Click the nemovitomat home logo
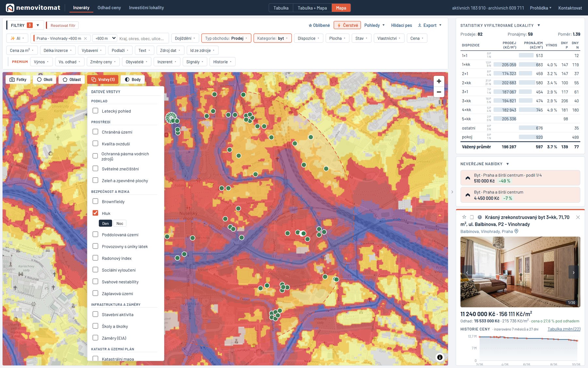588x368 pixels. [x=33, y=8]
